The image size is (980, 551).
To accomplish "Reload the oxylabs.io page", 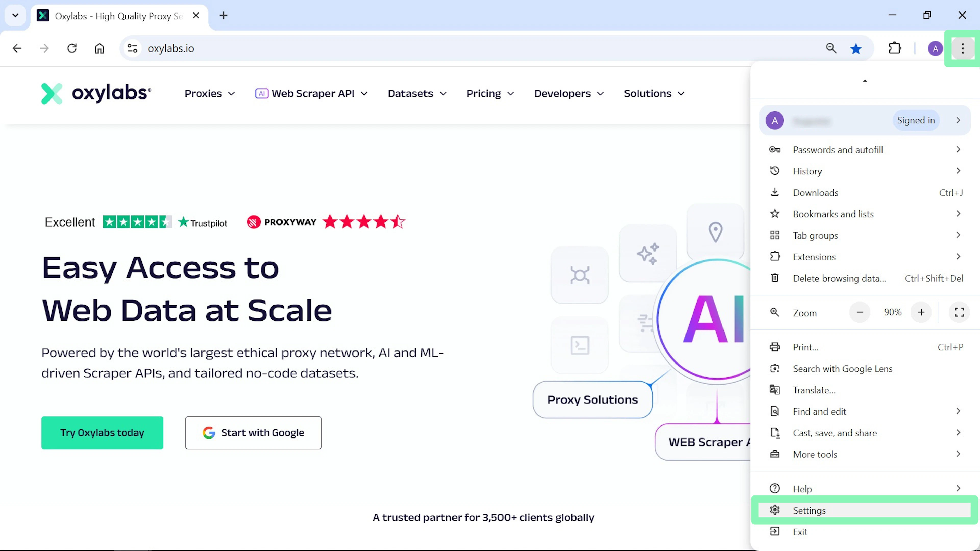I will coord(72,48).
